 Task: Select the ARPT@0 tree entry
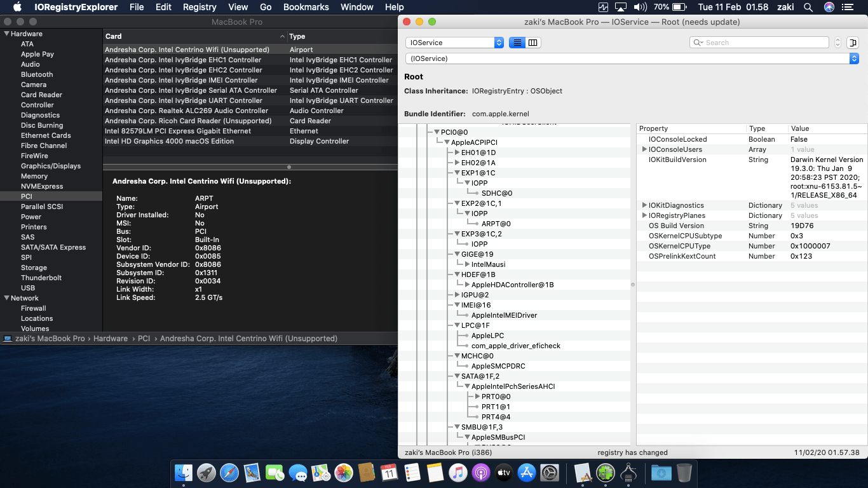tap(496, 224)
